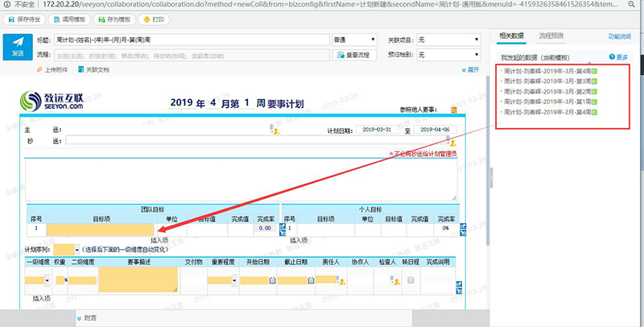Click the help icon beside 更多

coord(613,57)
